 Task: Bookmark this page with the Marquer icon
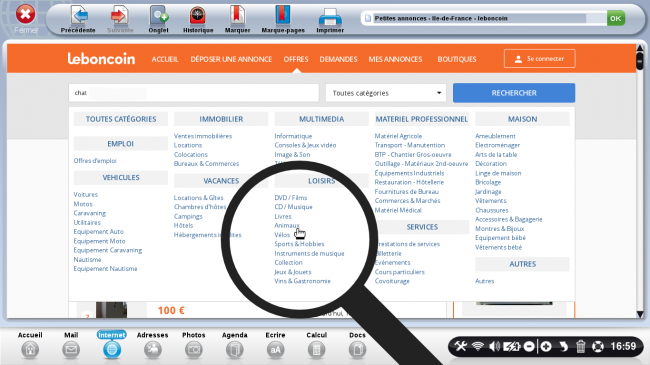point(237,16)
